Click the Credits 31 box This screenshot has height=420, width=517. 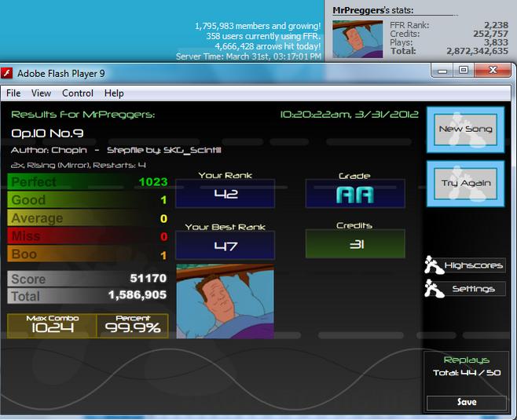(x=355, y=244)
